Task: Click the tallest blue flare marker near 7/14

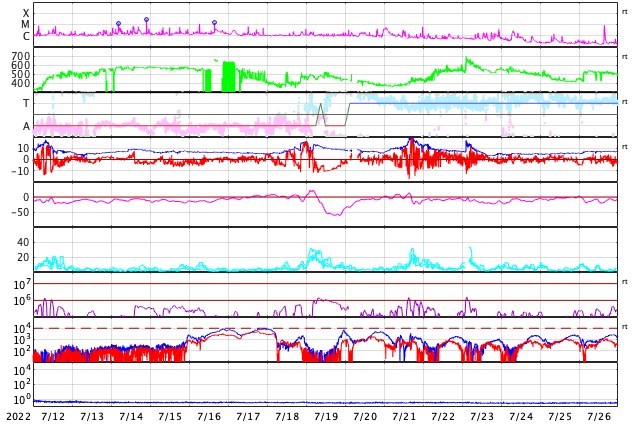Action: coord(146,19)
